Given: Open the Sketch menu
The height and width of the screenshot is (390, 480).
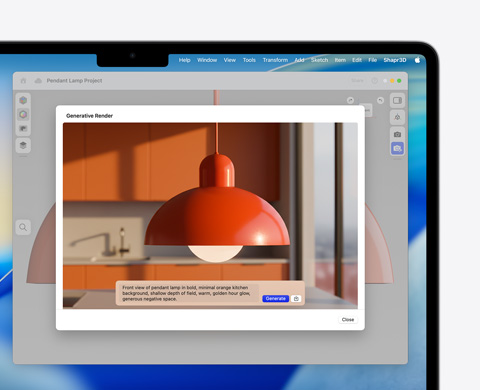Looking at the screenshot, I should pos(319,60).
